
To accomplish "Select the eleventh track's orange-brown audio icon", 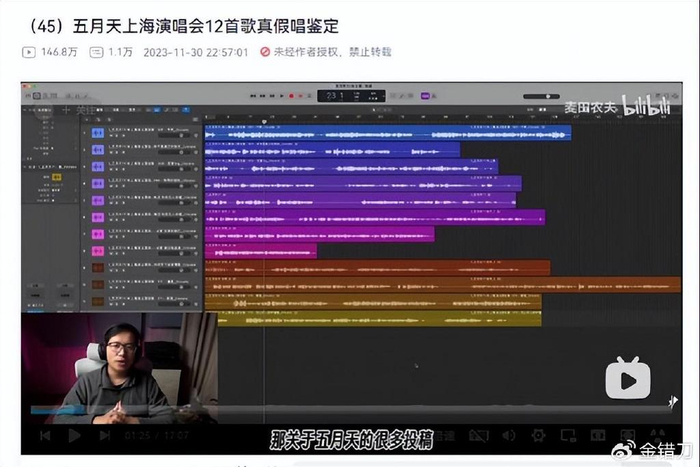I will pyautogui.click(x=98, y=301).
